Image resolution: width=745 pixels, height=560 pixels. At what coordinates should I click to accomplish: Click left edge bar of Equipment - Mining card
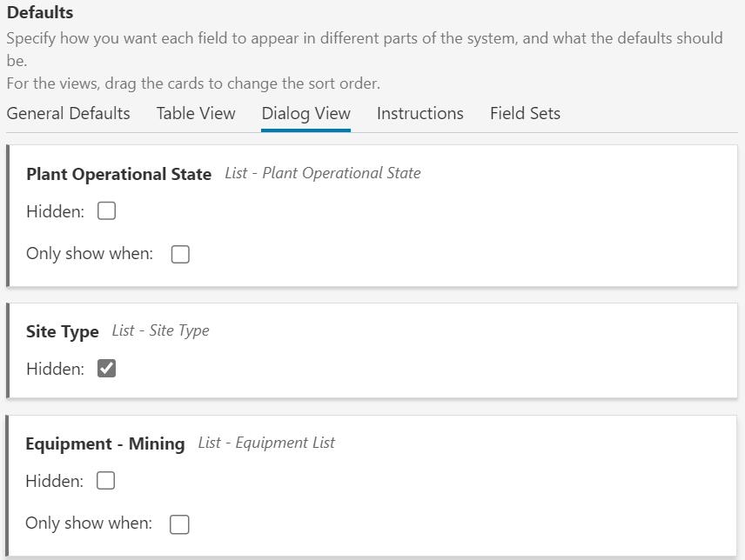click(x=8, y=485)
